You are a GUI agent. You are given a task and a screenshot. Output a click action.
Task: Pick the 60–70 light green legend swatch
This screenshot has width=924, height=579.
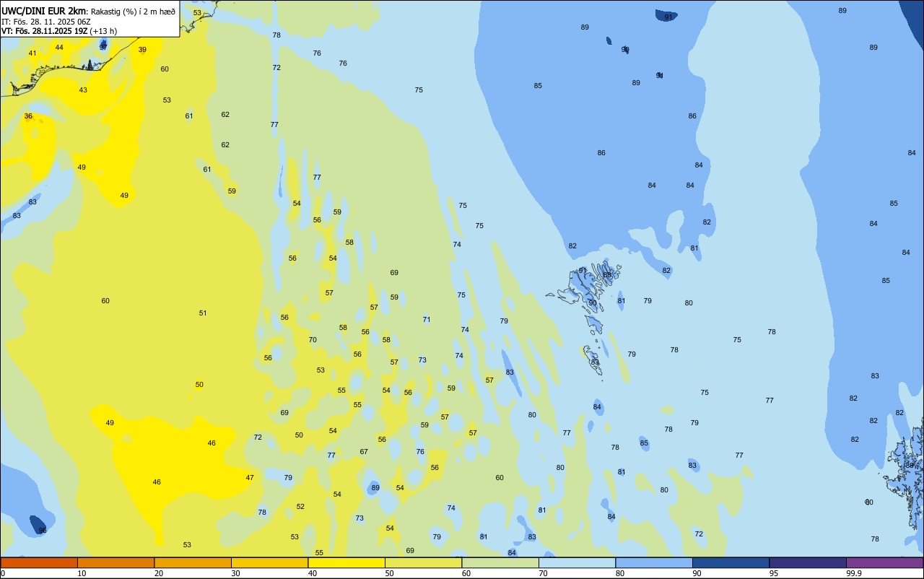click(x=500, y=562)
